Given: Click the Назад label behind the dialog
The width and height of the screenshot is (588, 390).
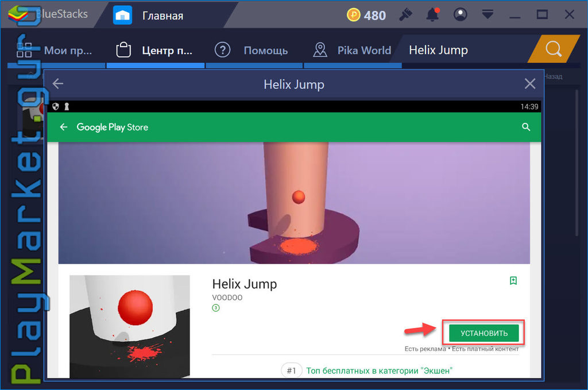Looking at the screenshot, I should (553, 76).
